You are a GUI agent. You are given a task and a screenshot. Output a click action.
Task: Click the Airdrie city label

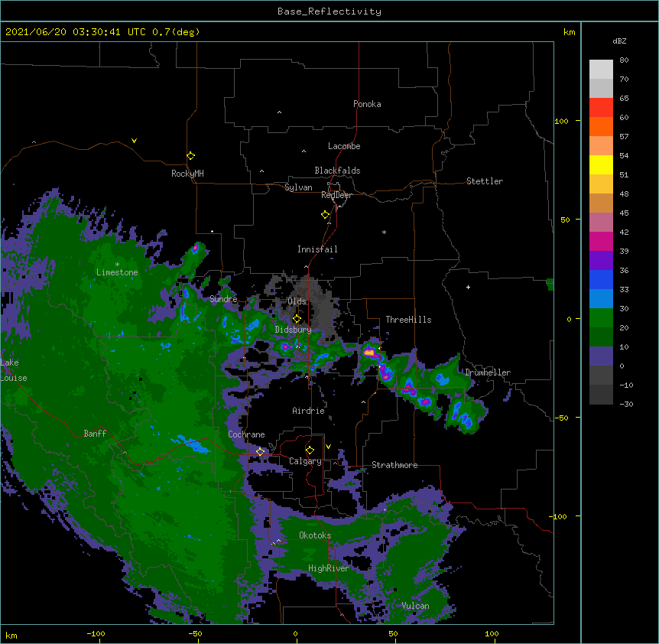click(x=309, y=411)
